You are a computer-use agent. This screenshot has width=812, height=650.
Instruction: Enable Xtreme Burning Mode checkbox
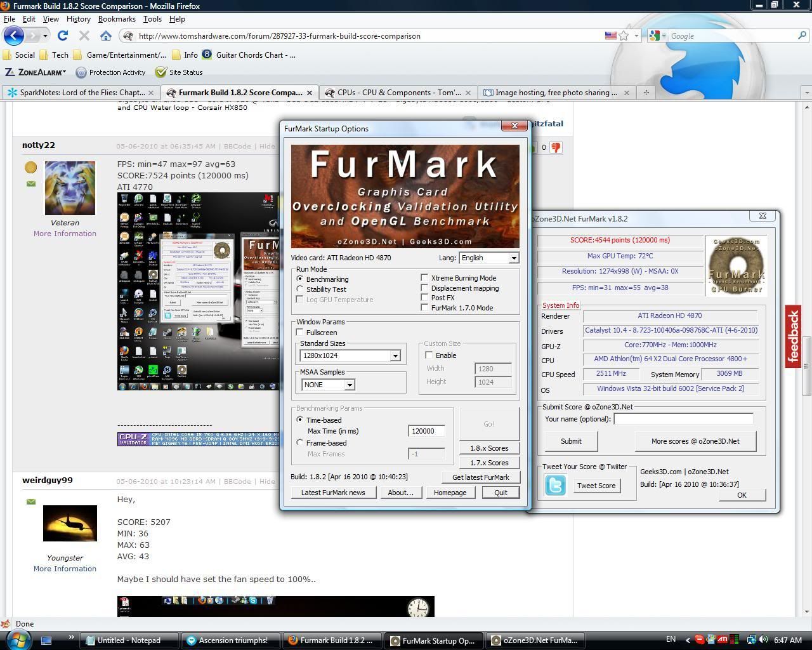[424, 278]
